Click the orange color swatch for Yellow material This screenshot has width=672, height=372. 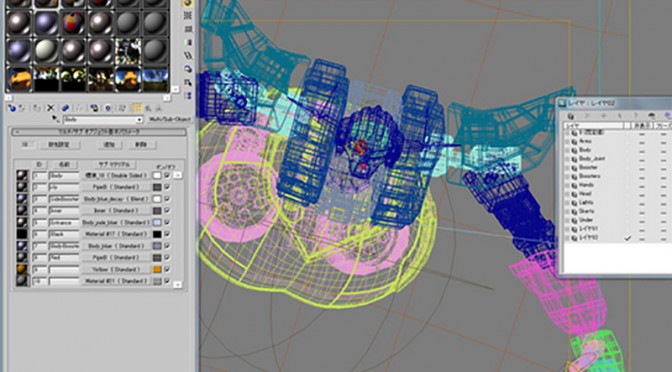tap(157, 270)
